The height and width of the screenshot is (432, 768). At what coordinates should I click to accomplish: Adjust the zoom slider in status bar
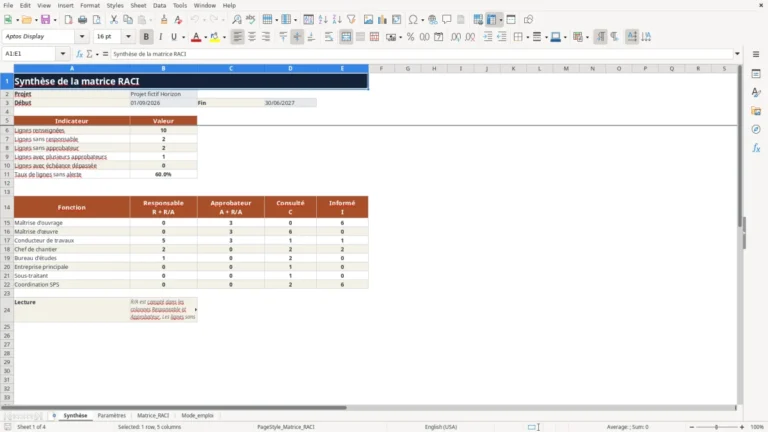pos(716,427)
